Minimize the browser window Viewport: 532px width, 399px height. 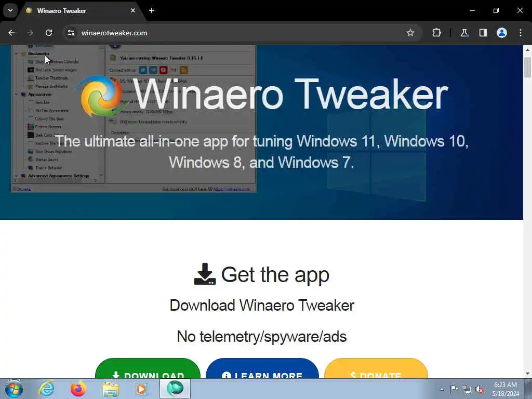click(x=472, y=10)
